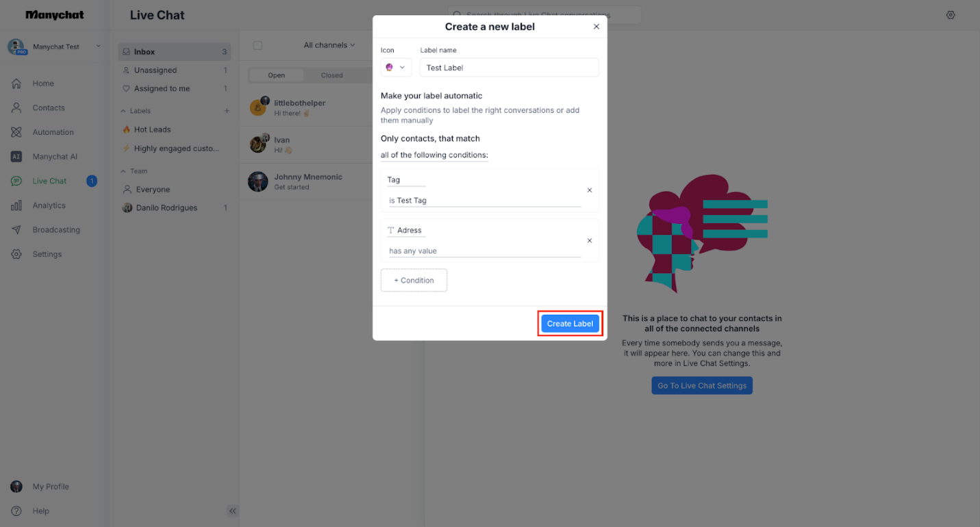Select Manychat AI in the sidebar

coord(56,156)
